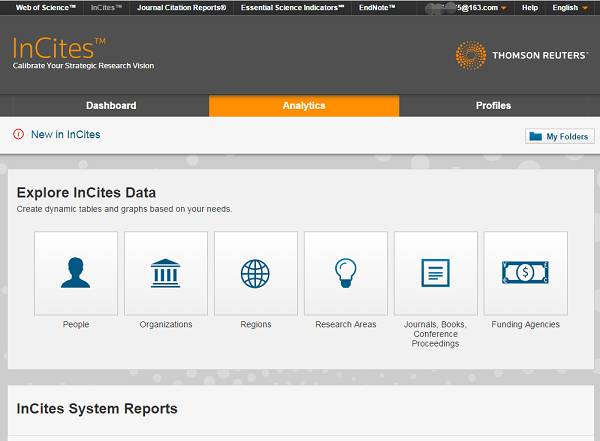Switch to the Profiles tab
The image size is (600, 441).
493,106
